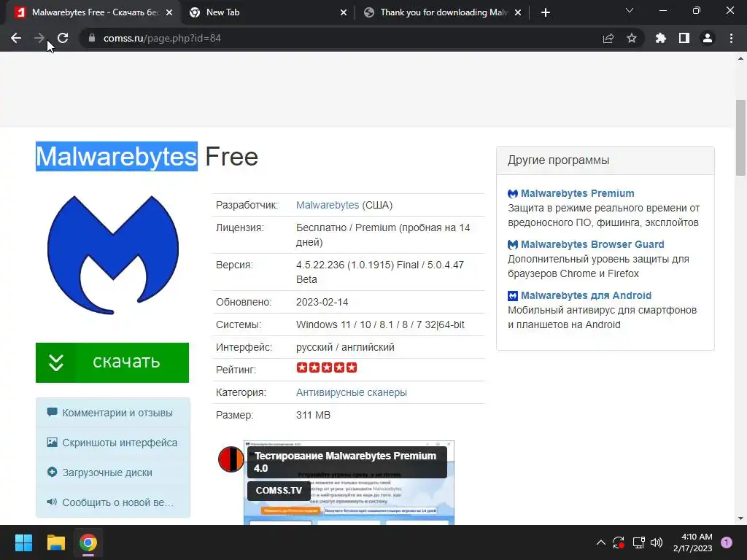Click the green скачать download button
Screen dimensions: 747x560
coord(112,362)
